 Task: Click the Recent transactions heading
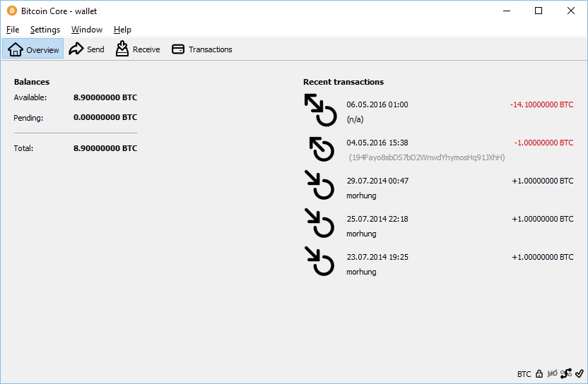(x=343, y=82)
